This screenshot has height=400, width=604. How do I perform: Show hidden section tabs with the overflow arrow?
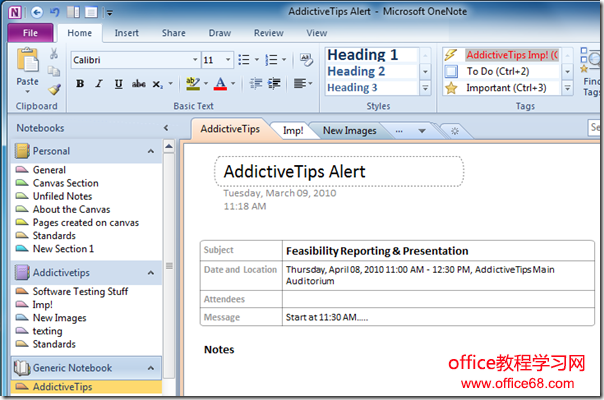[x=422, y=131]
